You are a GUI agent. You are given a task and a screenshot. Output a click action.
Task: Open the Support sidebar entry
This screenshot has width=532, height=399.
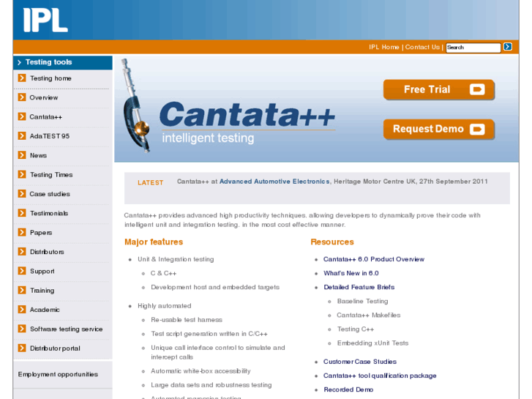point(42,272)
